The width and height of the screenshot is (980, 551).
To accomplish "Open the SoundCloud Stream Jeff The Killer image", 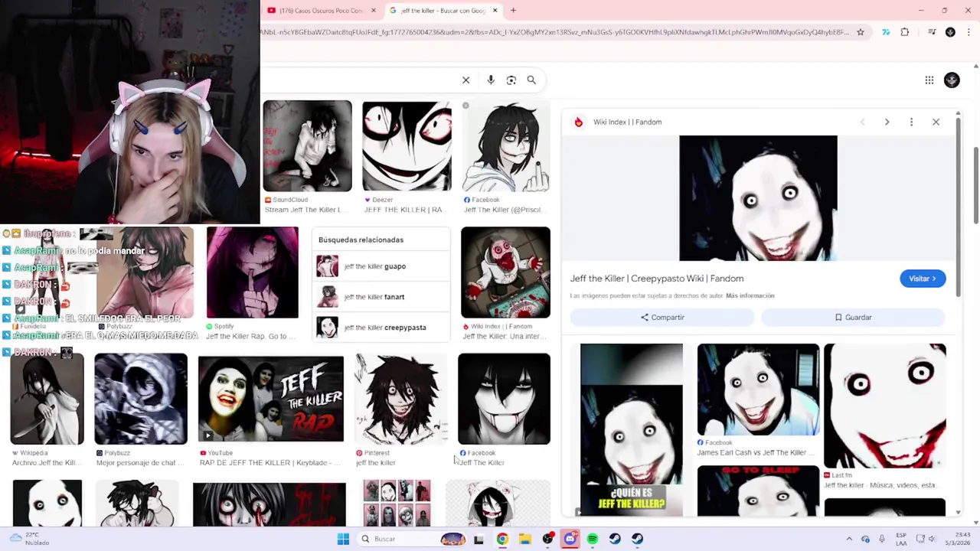I will pos(307,145).
